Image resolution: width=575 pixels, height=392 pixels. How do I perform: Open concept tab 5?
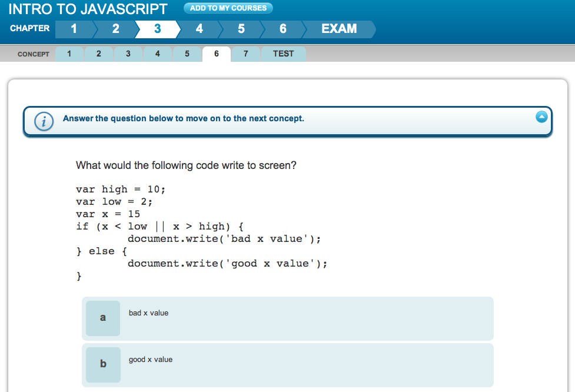pyautogui.click(x=187, y=54)
